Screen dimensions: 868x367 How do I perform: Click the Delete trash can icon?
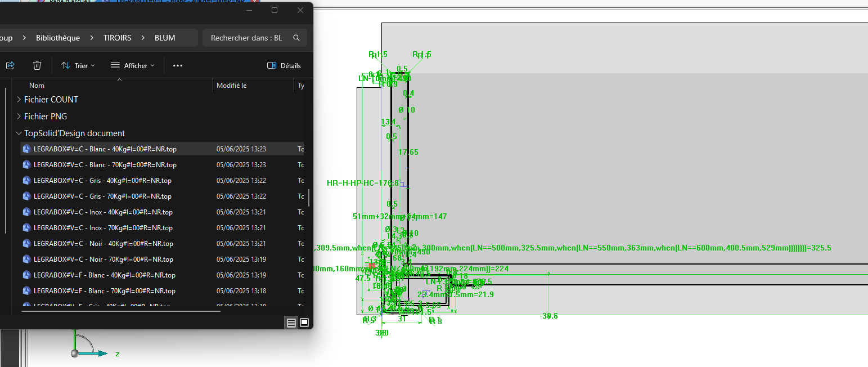tap(37, 65)
